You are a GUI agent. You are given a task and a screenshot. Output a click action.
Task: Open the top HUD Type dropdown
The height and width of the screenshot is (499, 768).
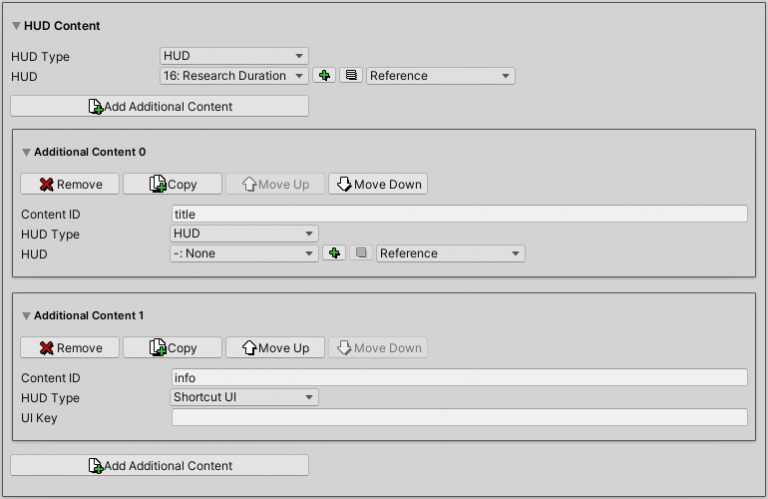pyautogui.click(x=234, y=56)
